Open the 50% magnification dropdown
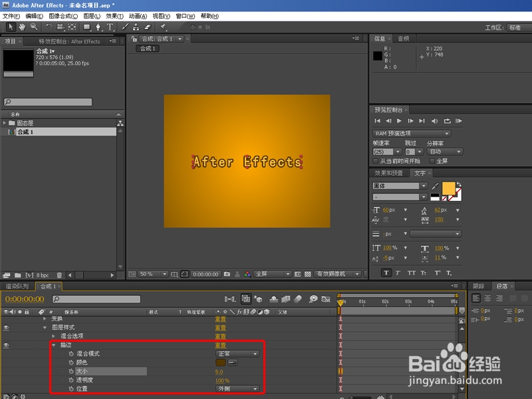The width and height of the screenshot is (532, 399). point(153,274)
